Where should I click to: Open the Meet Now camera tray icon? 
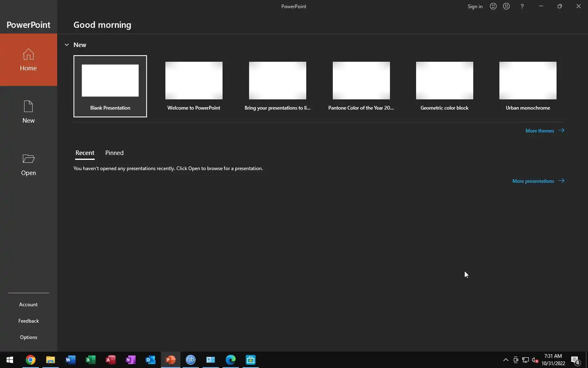[516, 360]
